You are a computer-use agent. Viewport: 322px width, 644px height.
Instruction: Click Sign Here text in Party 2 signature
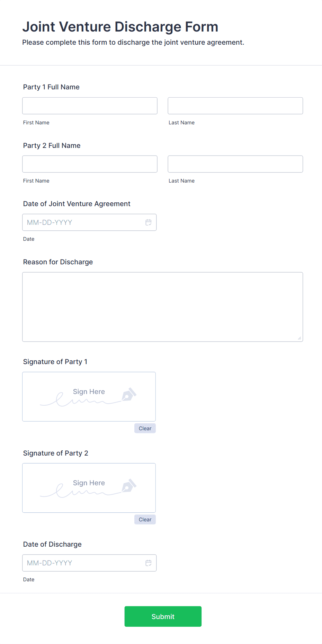click(x=89, y=483)
